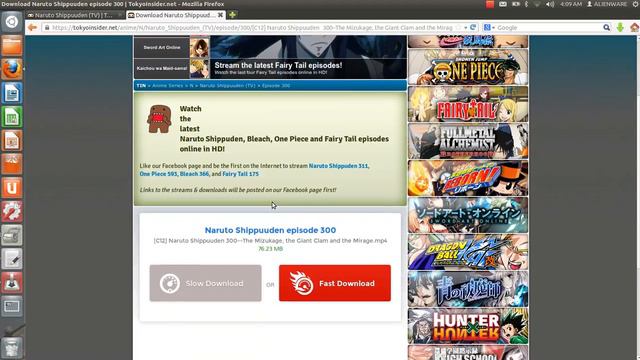Image resolution: width=640 pixels, height=360 pixels.
Task: Open the Hunter x Hunter banner thumbnail
Action: pos(468,326)
